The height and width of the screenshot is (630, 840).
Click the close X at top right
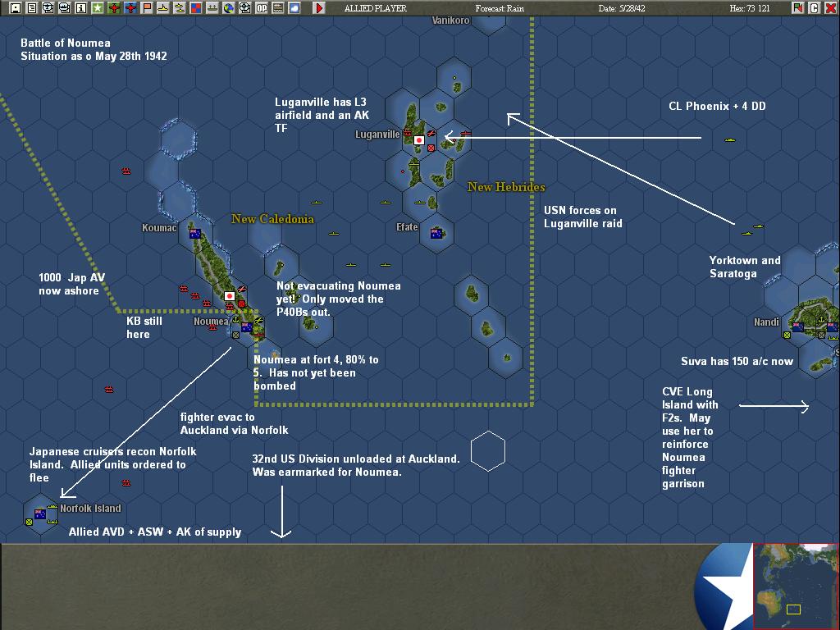(x=830, y=8)
